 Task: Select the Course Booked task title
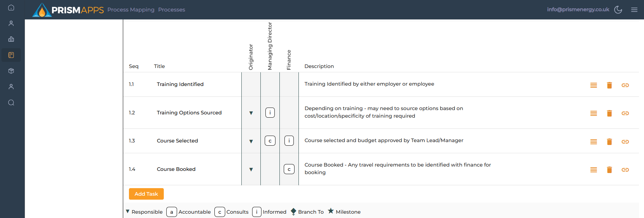[x=176, y=169]
